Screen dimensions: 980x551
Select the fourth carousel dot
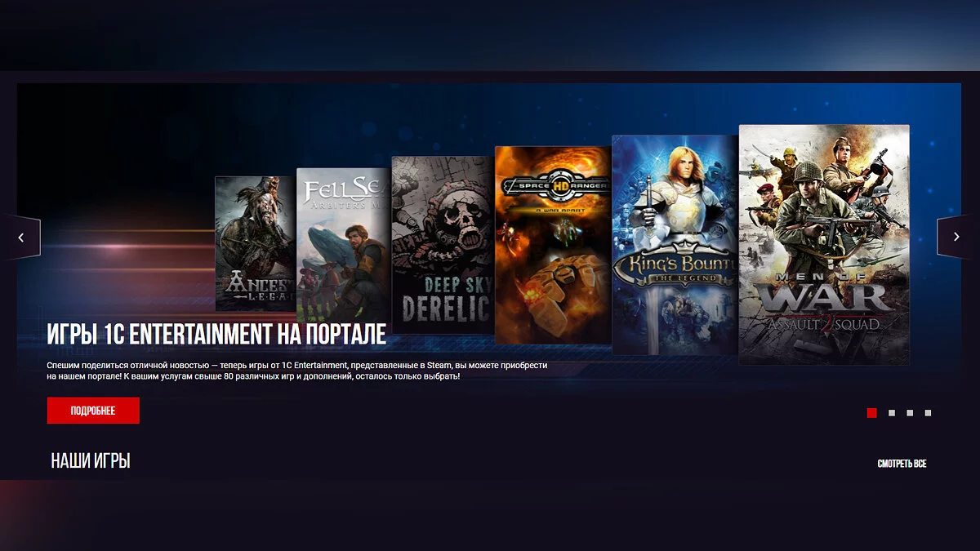pyautogui.click(x=928, y=413)
